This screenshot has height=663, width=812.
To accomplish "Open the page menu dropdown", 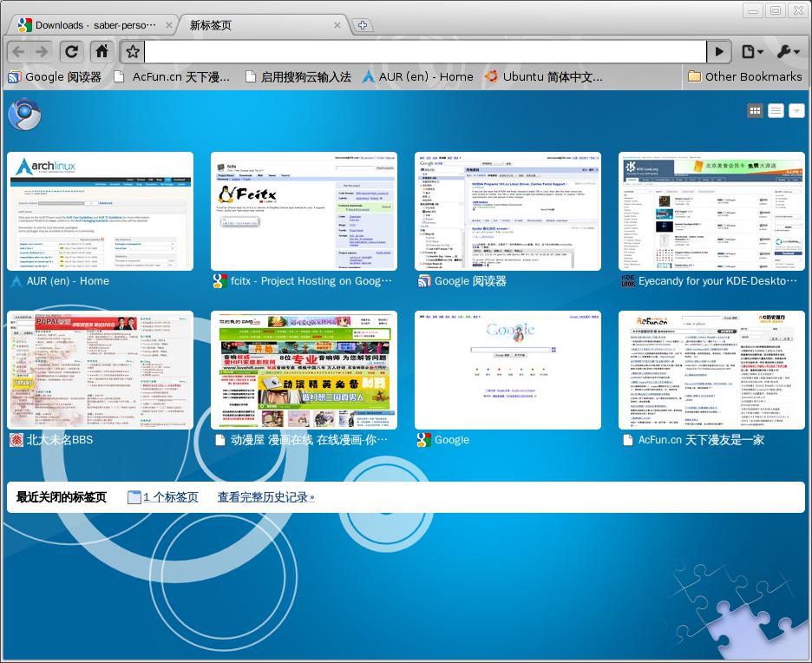I will click(752, 52).
